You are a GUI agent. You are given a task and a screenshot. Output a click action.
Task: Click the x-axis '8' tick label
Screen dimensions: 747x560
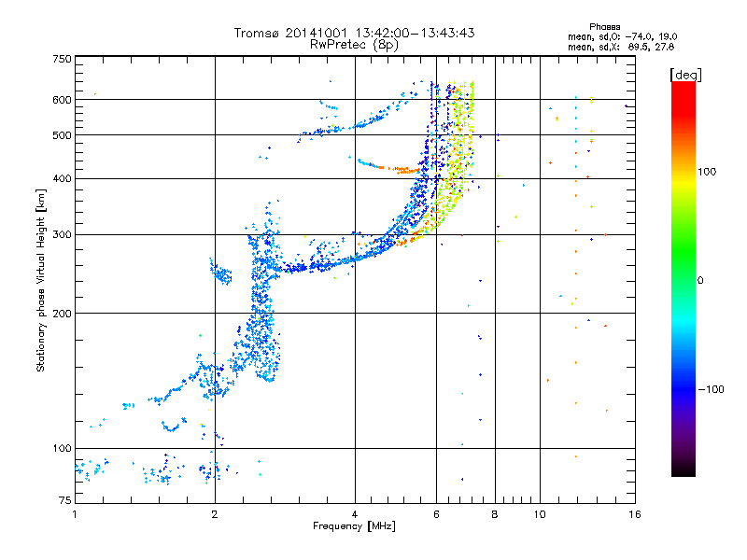coord(495,514)
